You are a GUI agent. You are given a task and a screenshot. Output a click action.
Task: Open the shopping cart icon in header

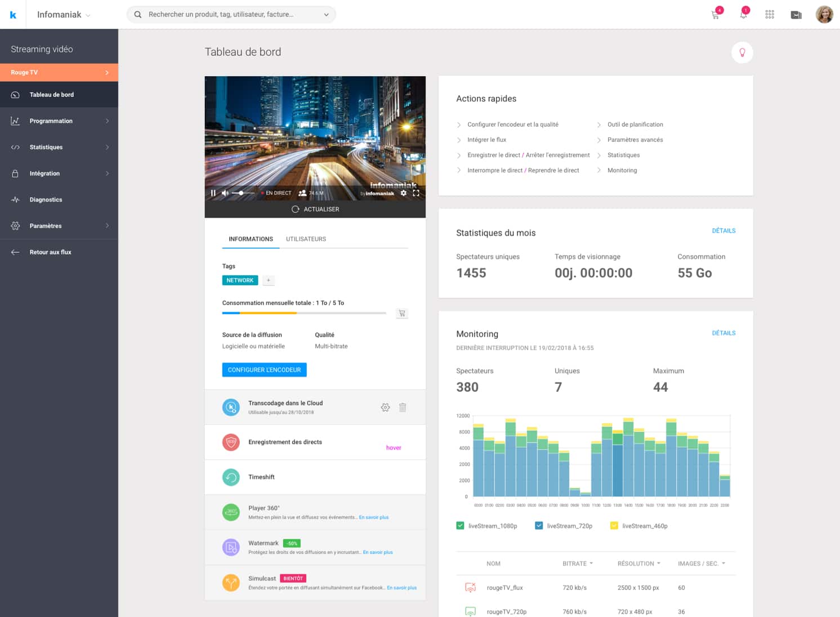(716, 15)
